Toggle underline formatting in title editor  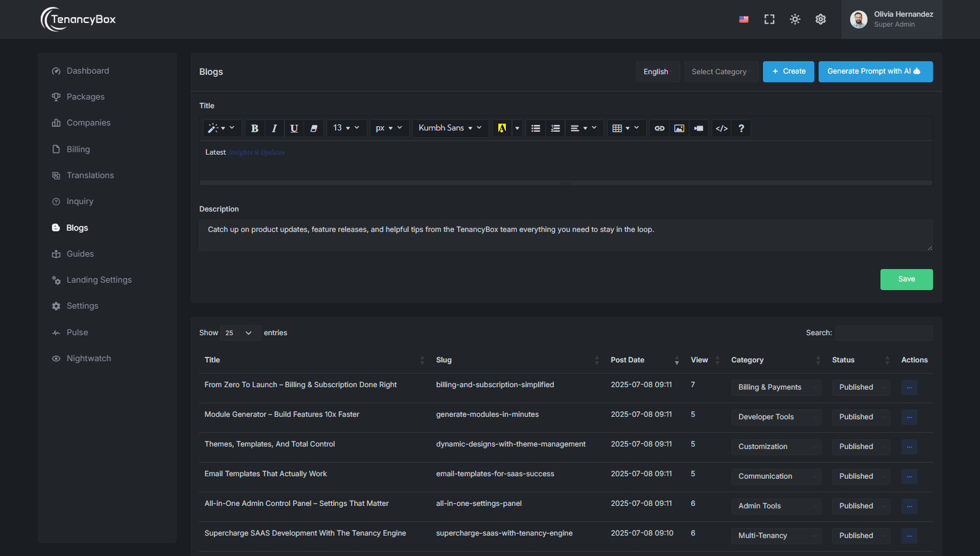click(294, 128)
